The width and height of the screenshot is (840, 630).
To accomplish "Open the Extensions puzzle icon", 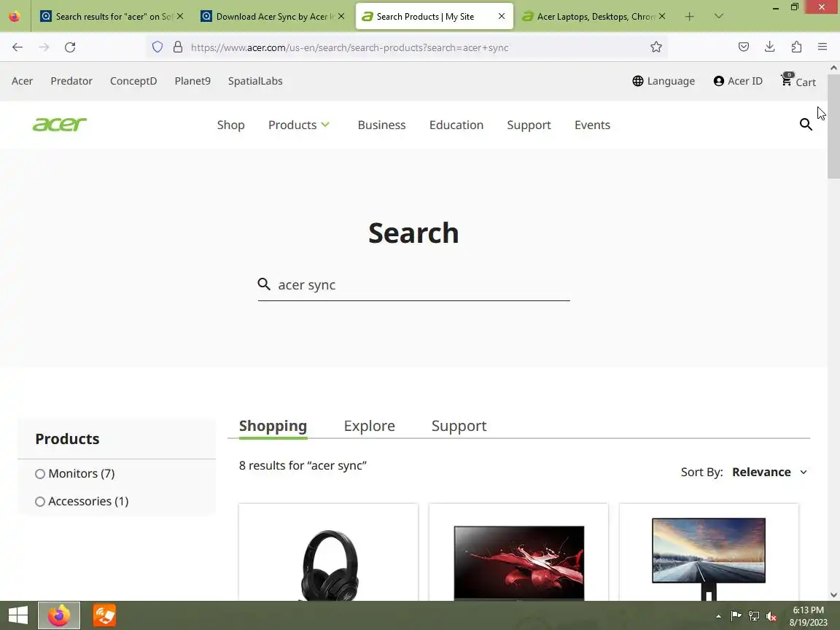I will point(796,47).
